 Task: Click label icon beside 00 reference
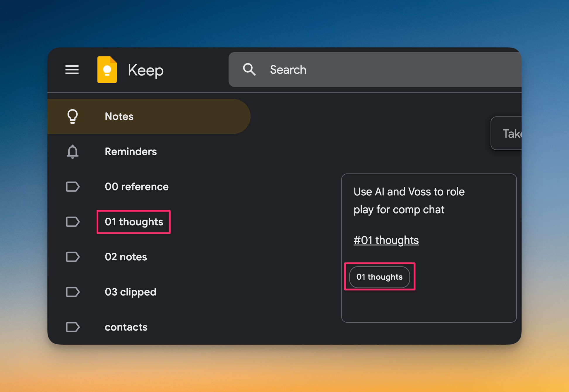click(73, 187)
